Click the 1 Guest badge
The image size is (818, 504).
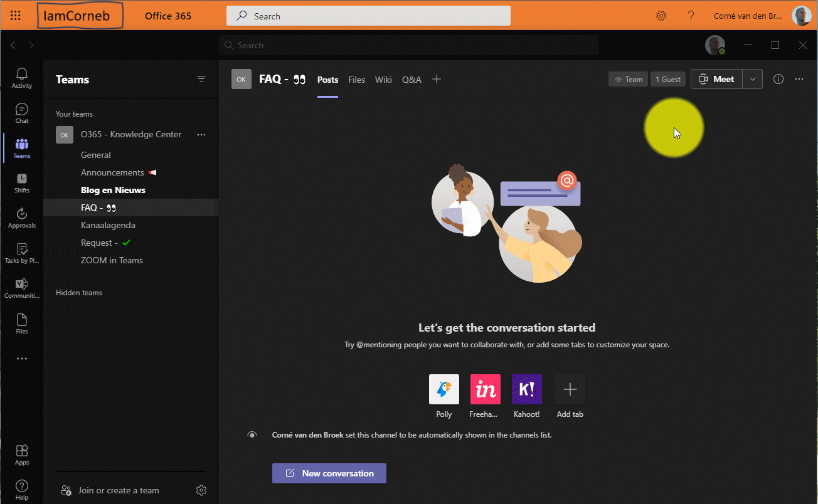point(668,79)
